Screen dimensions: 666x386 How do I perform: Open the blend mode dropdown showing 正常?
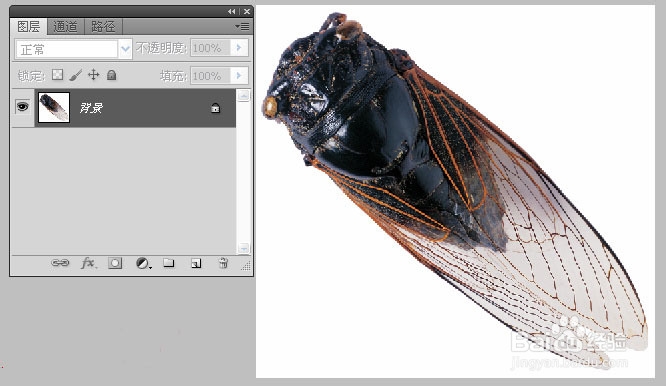[73, 49]
